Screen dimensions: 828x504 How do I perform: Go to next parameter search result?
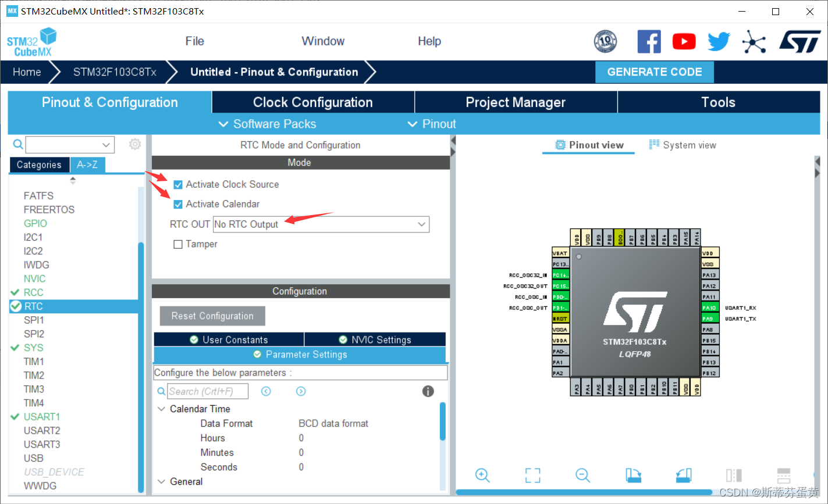pyautogui.click(x=301, y=391)
